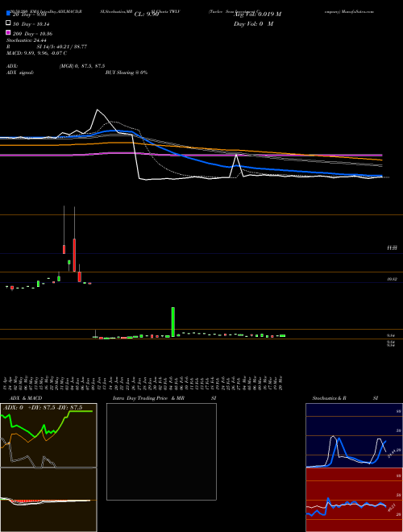Viewport: 403px width, 532px height.
Task: Click the red RSI chart panel
Action: click(x=354, y=500)
